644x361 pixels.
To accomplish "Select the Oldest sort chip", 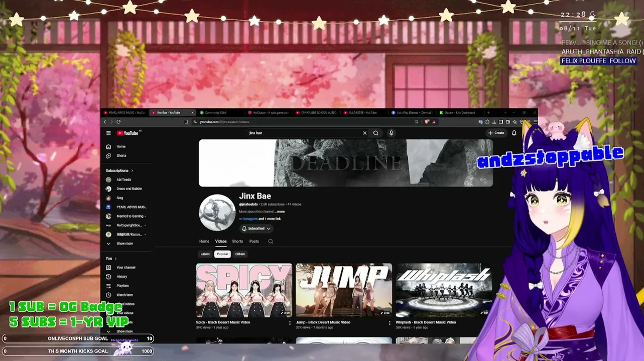I will (240, 254).
